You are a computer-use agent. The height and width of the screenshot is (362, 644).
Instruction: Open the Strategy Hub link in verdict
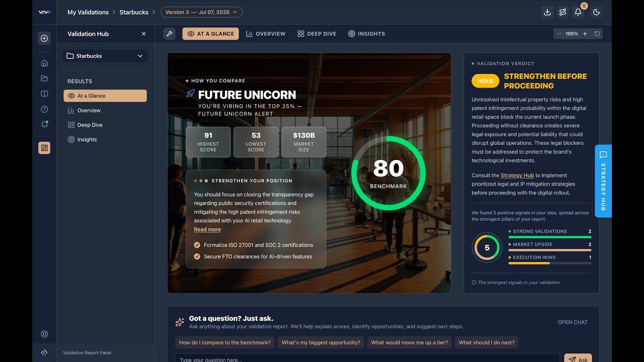click(517, 175)
